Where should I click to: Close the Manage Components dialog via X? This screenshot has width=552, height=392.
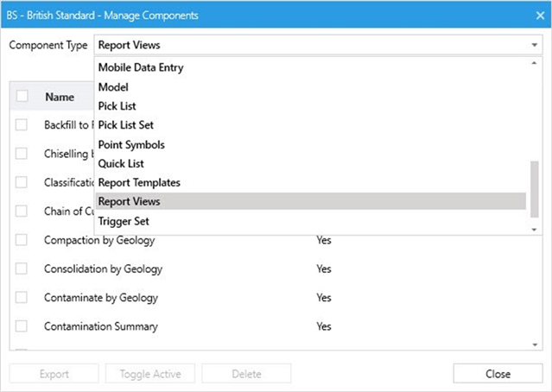click(x=535, y=16)
